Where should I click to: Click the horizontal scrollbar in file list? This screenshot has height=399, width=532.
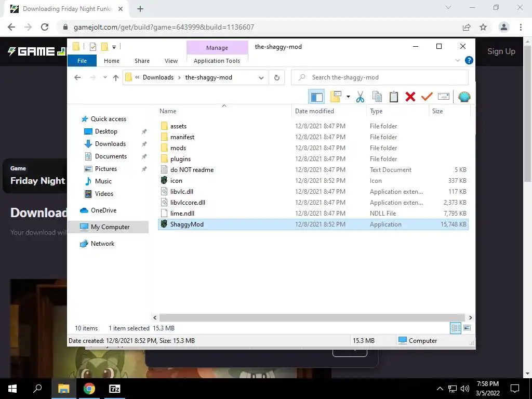312,317
